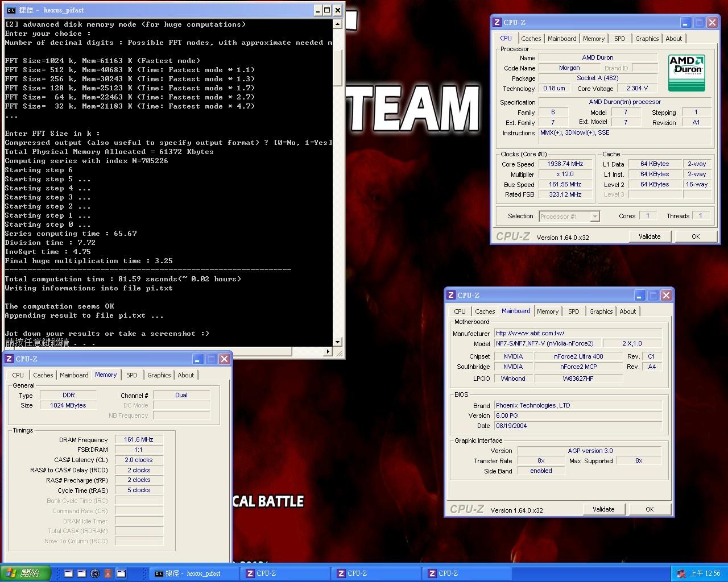Click the manufacturer field 'http://www.abit.com.tw/'
The image size is (728, 582).
[x=578, y=333]
